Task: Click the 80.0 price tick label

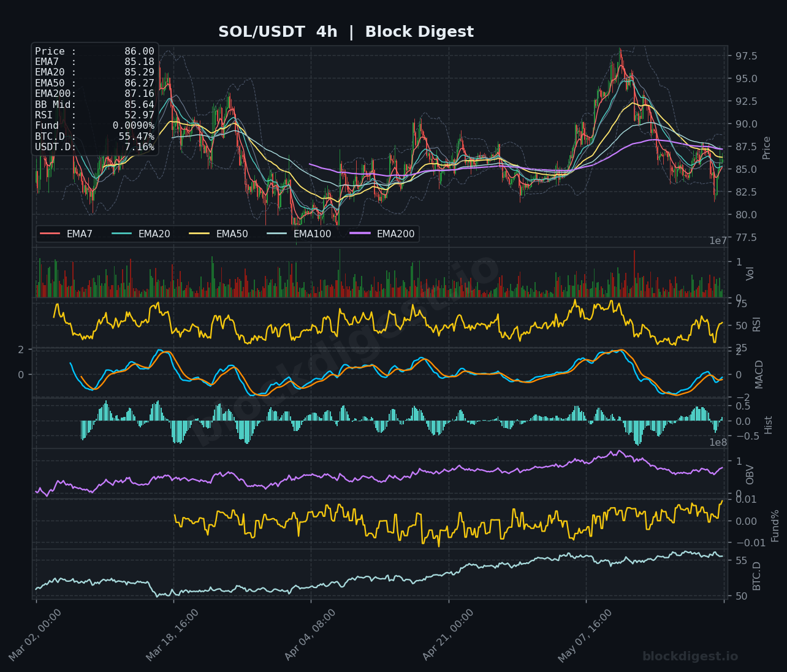Action: [746, 215]
